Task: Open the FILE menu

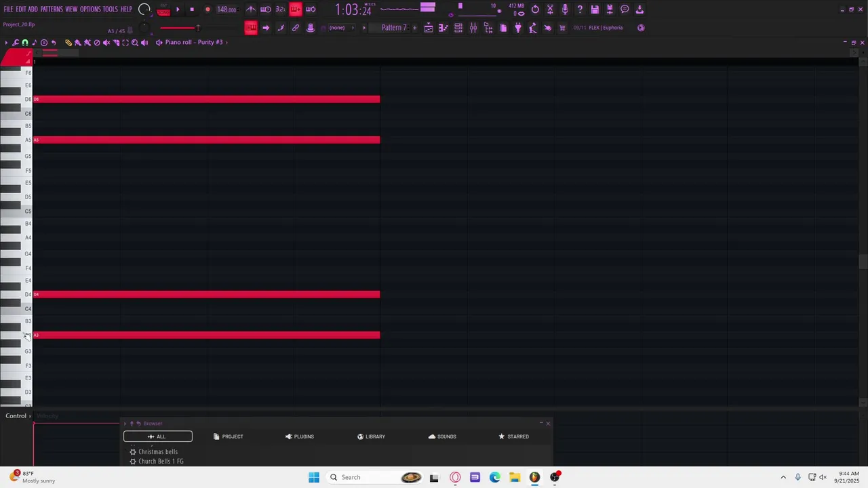Action: [8, 9]
